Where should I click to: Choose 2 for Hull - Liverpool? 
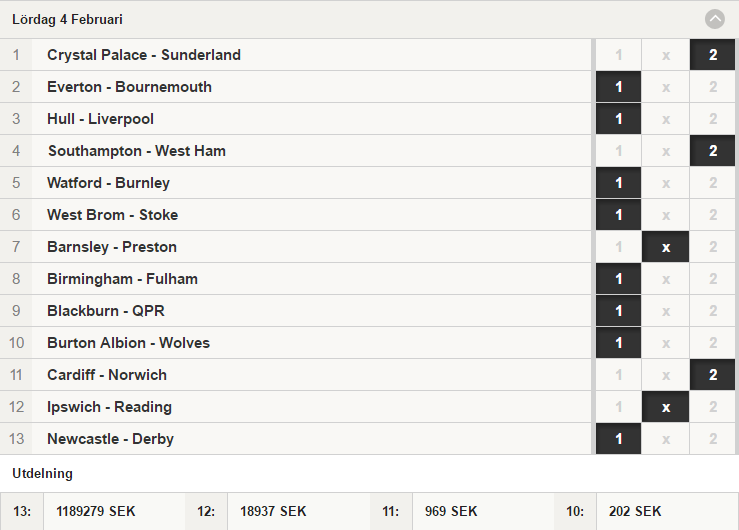[713, 119]
